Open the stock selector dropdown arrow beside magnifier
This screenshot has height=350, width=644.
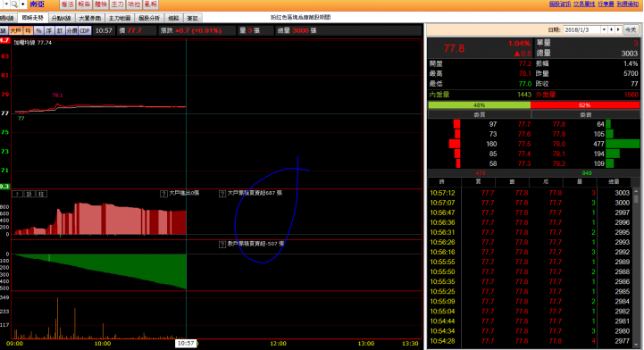tap(6, 4)
